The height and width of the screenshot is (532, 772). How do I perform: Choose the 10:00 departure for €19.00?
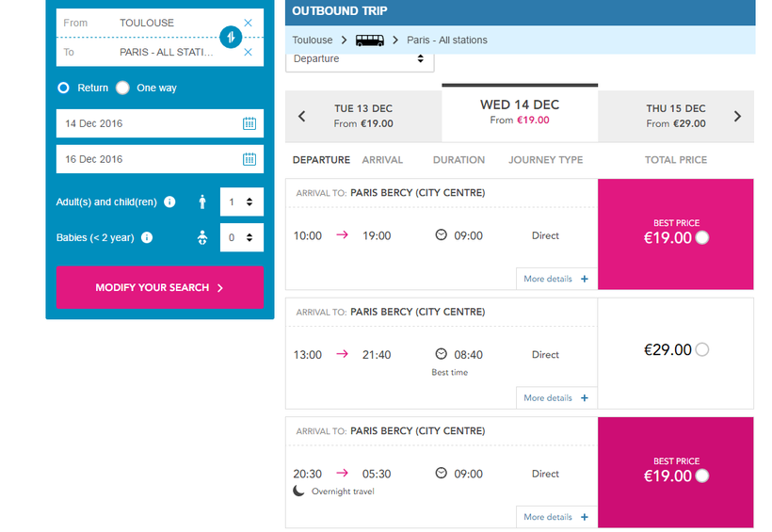[x=701, y=237]
